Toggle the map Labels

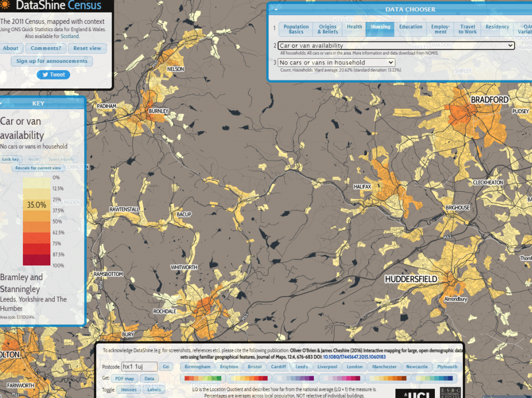click(x=154, y=390)
